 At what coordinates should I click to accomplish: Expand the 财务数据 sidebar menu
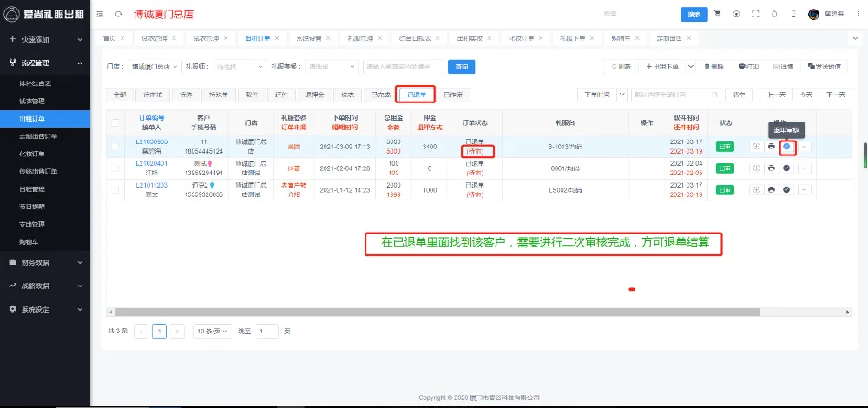click(45, 261)
